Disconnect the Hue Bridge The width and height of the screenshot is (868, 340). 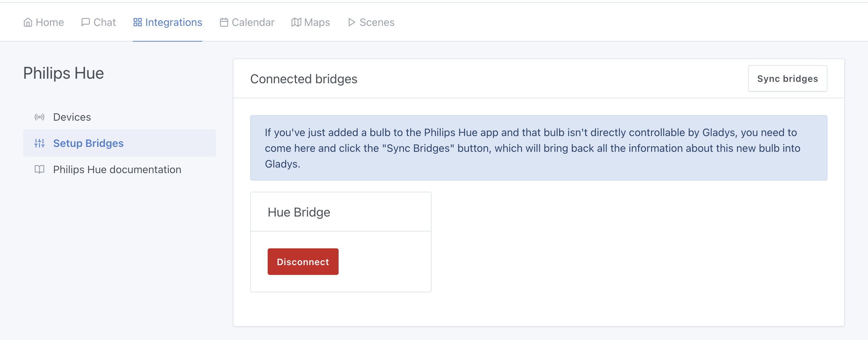(303, 261)
